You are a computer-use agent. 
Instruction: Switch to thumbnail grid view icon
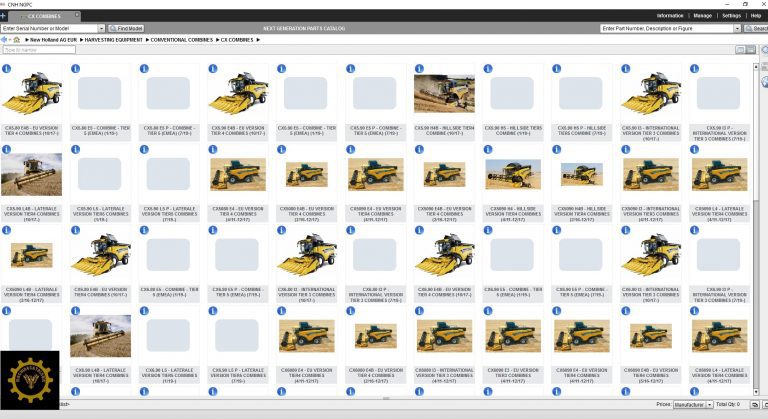click(740, 50)
